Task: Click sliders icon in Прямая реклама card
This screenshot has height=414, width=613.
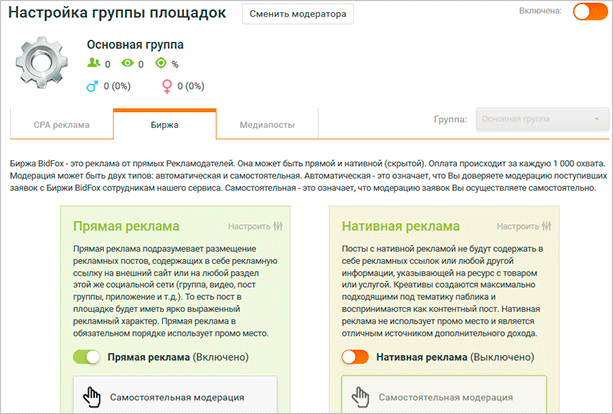Action: coord(278,226)
